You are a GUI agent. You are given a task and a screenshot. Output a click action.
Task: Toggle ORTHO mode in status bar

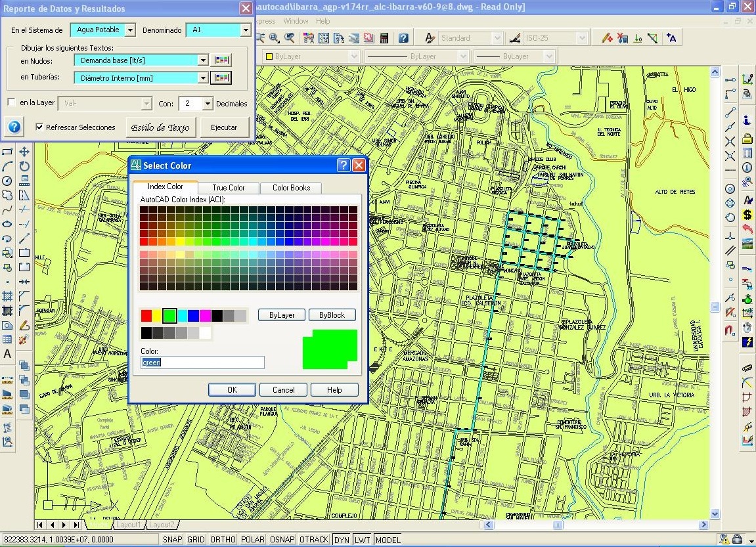coord(223,540)
